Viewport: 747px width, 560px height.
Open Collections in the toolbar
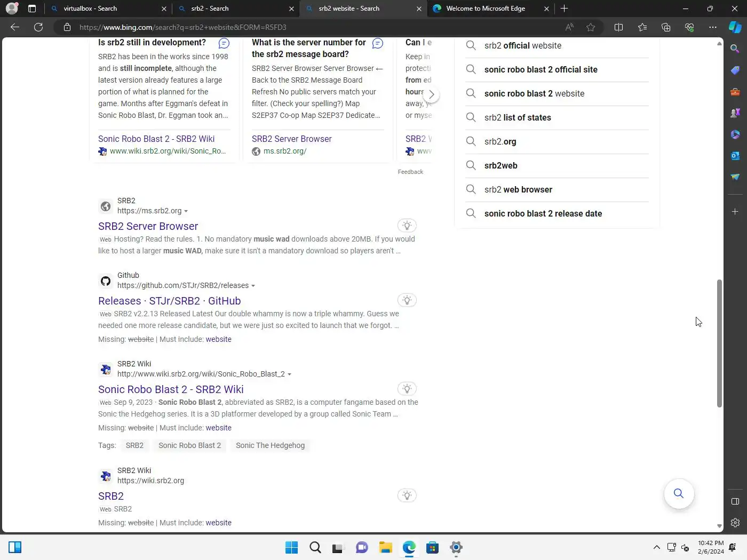point(666,27)
